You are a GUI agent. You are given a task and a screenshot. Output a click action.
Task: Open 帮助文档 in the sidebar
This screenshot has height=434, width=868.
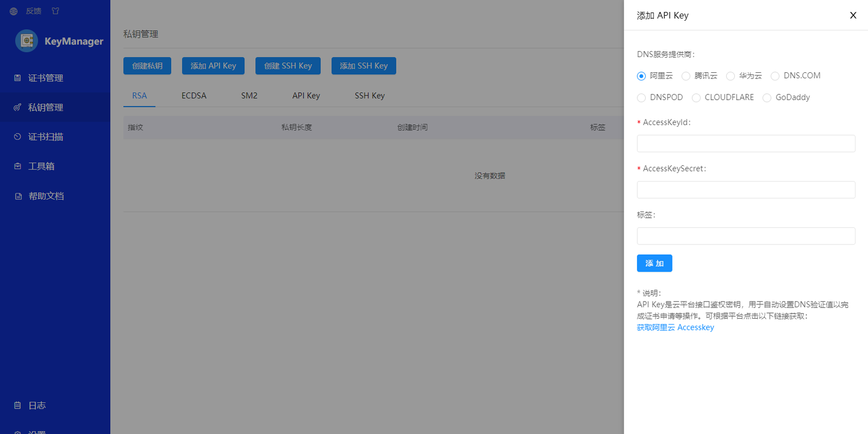point(55,196)
